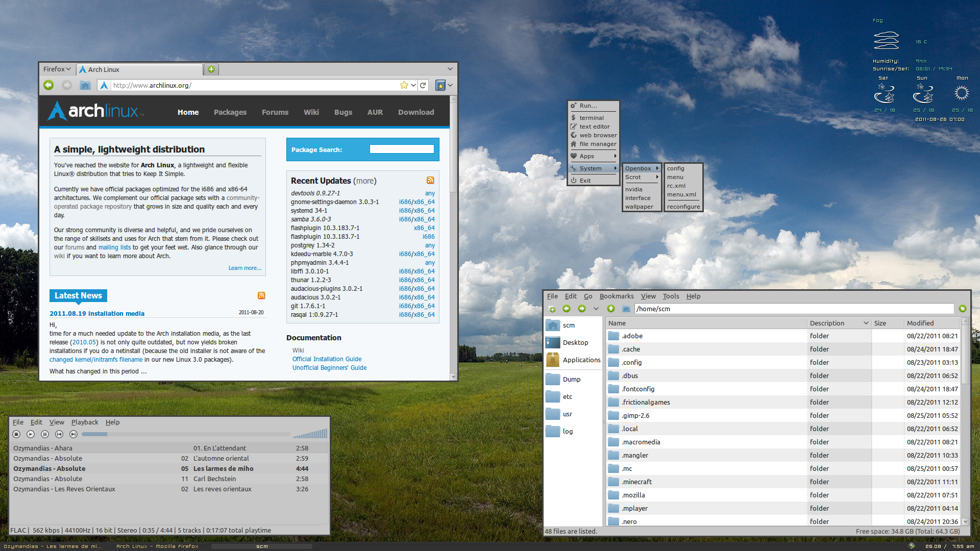Select track Carl Bechstein in playlist
980x551 pixels.
[168, 479]
